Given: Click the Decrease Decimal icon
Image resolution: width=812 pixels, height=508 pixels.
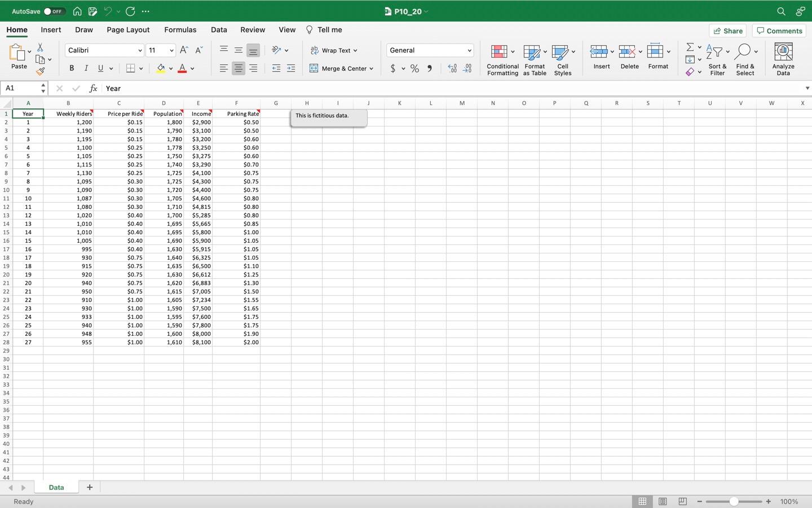Looking at the screenshot, I should 467,68.
